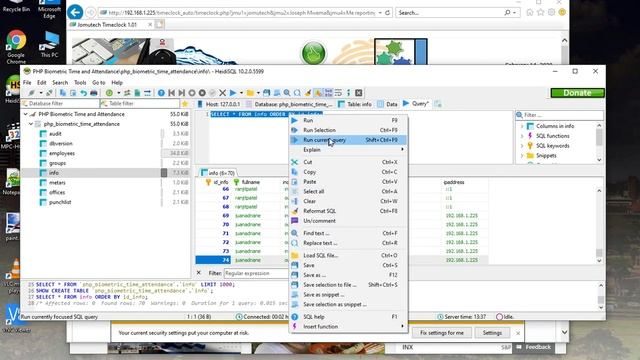This screenshot has height=360, width=640.
Task: Open Explain submenu in context menu
Action: [348, 150]
